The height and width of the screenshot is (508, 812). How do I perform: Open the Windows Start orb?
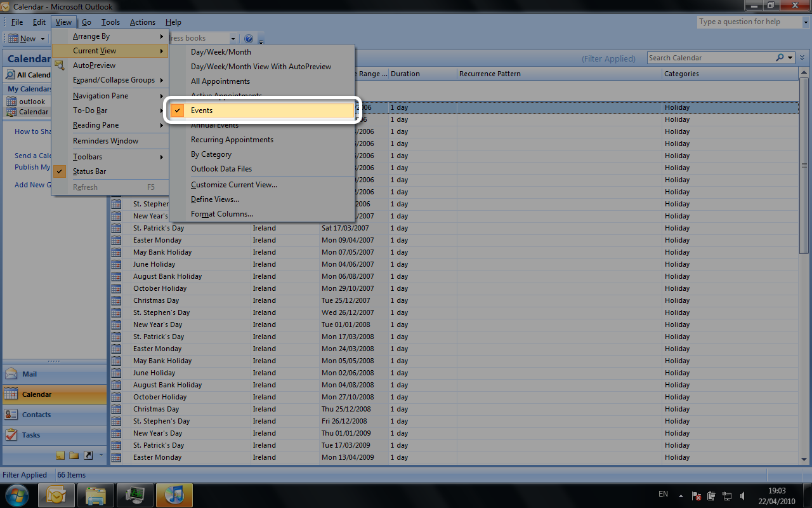[17, 495]
